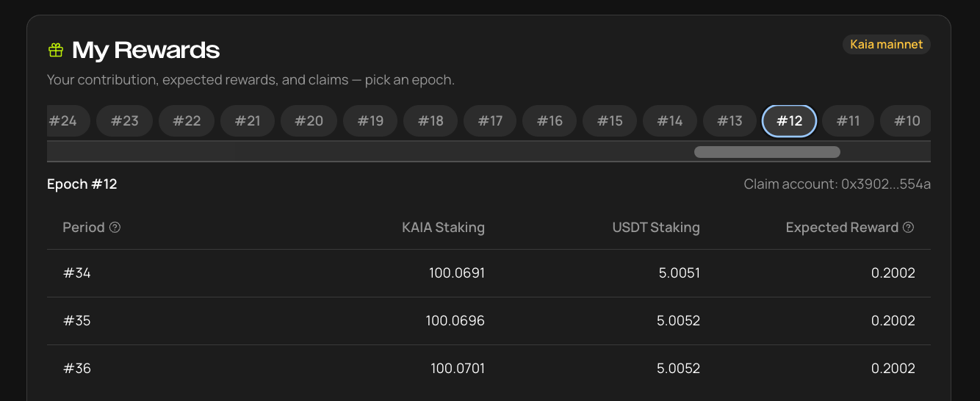Screen dimensions: 980x401
Task: Switch to epoch #13
Action: (x=729, y=121)
